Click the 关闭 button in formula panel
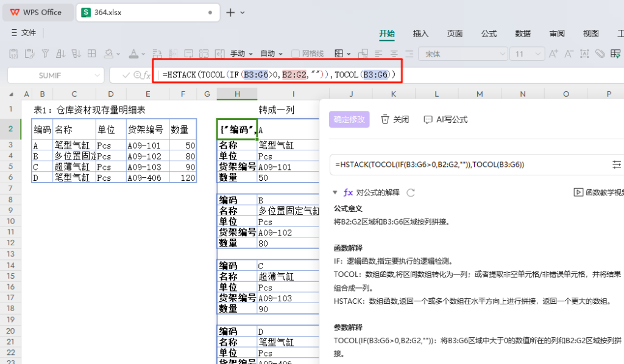The image size is (624, 364). [395, 119]
